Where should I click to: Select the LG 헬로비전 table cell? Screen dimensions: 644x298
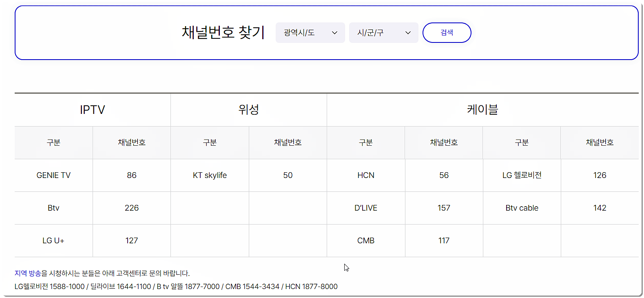tap(522, 175)
